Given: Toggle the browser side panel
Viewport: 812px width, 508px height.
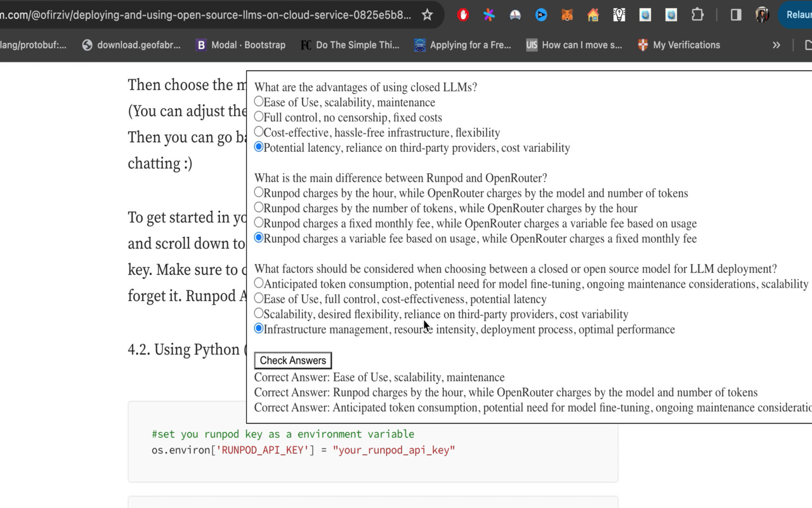Looking at the screenshot, I should pyautogui.click(x=736, y=15).
